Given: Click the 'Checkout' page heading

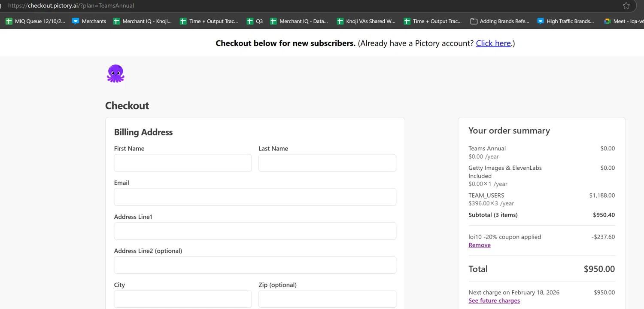Looking at the screenshot, I should tap(127, 106).
